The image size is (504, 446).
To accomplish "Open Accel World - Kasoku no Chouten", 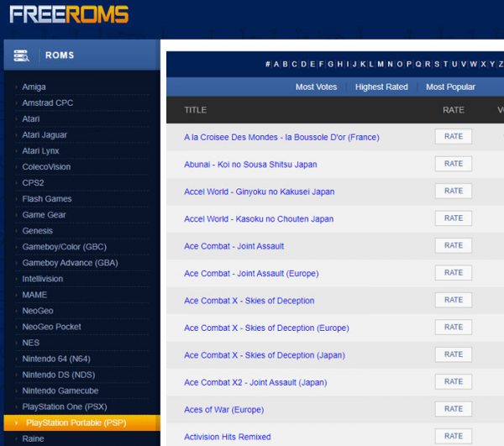I will [259, 219].
